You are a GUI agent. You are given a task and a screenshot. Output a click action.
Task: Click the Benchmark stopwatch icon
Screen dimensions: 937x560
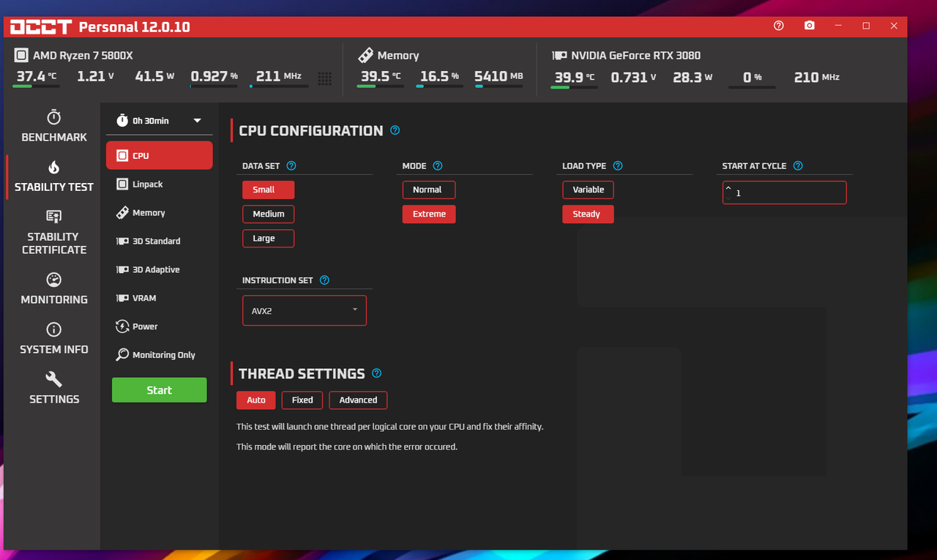[53, 118]
